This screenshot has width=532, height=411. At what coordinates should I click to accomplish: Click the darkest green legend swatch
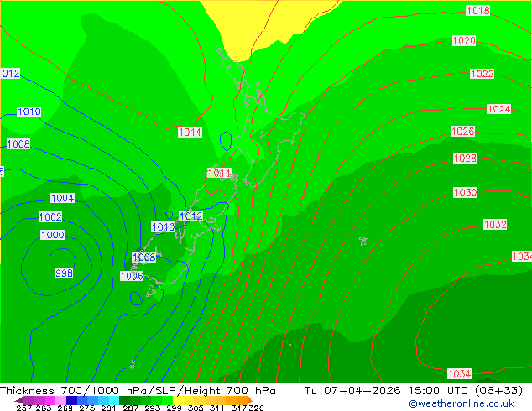point(124,400)
